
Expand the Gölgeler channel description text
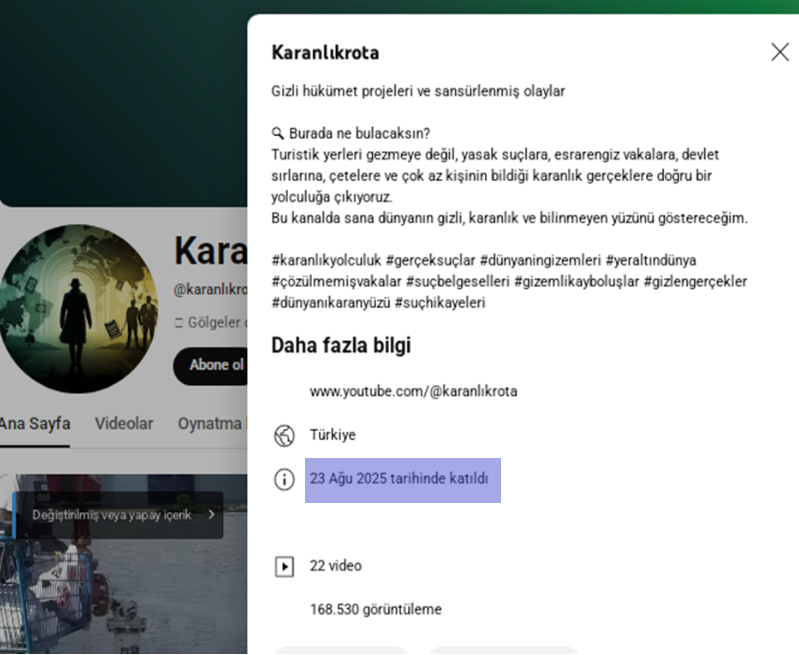(210, 322)
